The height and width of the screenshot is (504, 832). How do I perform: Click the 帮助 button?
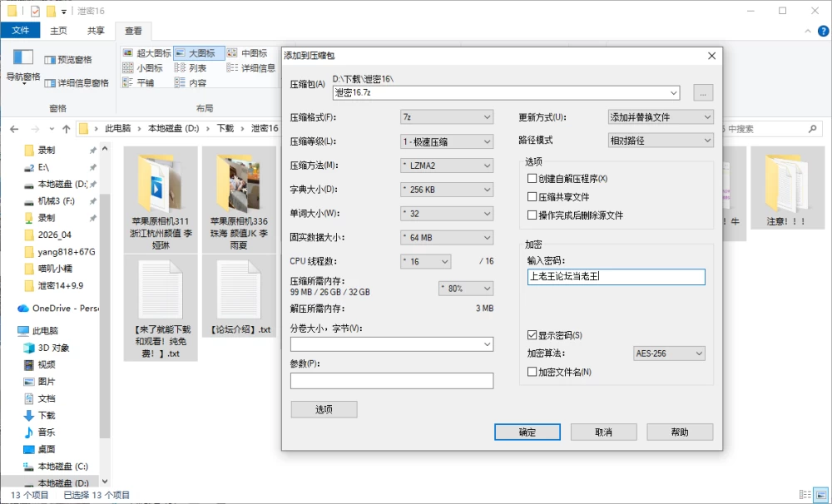coord(680,432)
